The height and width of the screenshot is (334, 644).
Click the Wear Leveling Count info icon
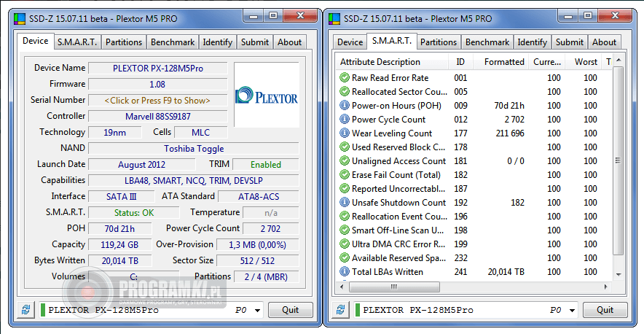point(344,133)
